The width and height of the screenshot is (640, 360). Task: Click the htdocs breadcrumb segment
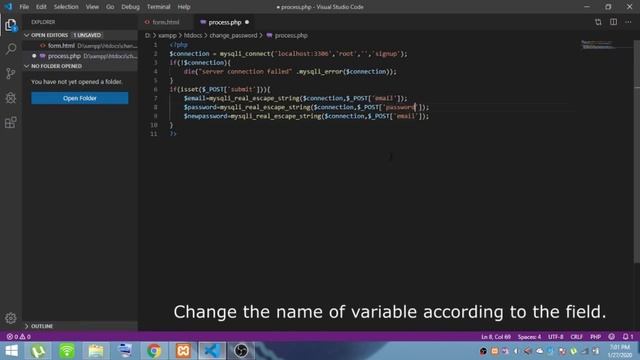193,36
